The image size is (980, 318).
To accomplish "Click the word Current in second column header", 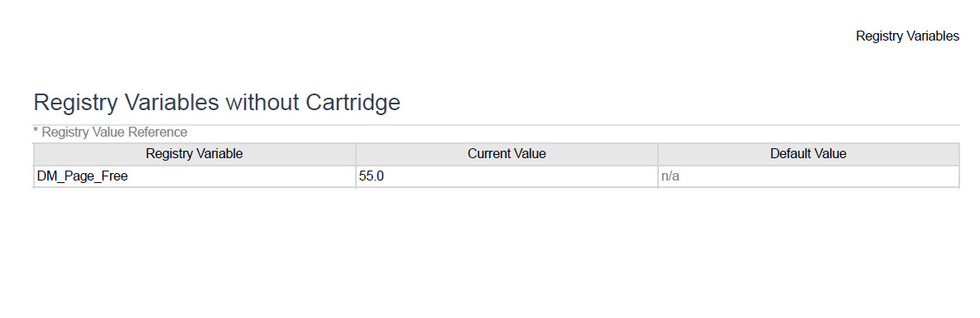I will (x=488, y=154).
